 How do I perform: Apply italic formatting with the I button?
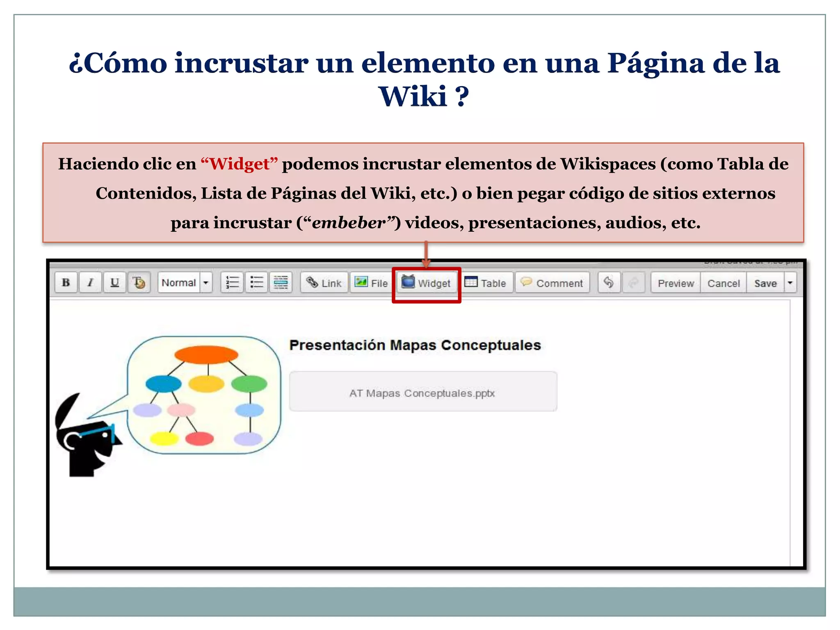point(90,283)
